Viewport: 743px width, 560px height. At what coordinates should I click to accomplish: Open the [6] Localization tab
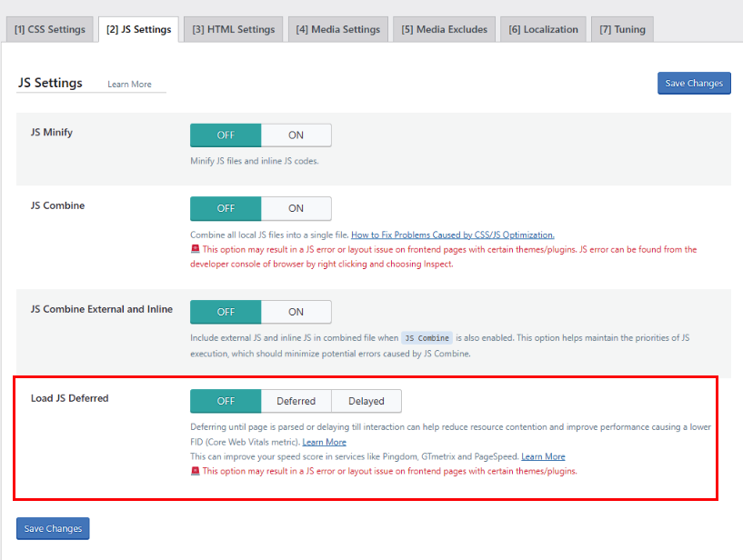tap(543, 29)
